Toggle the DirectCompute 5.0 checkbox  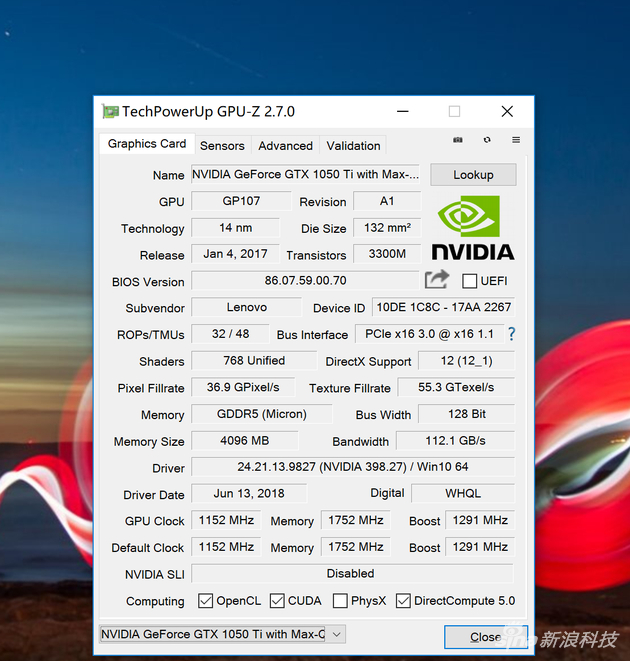point(403,601)
